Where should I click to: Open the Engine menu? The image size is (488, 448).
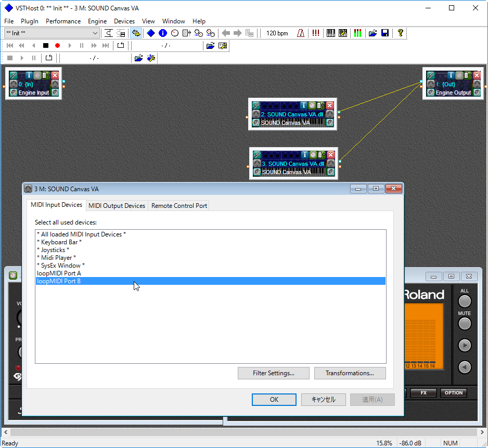[x=97, y=21]
